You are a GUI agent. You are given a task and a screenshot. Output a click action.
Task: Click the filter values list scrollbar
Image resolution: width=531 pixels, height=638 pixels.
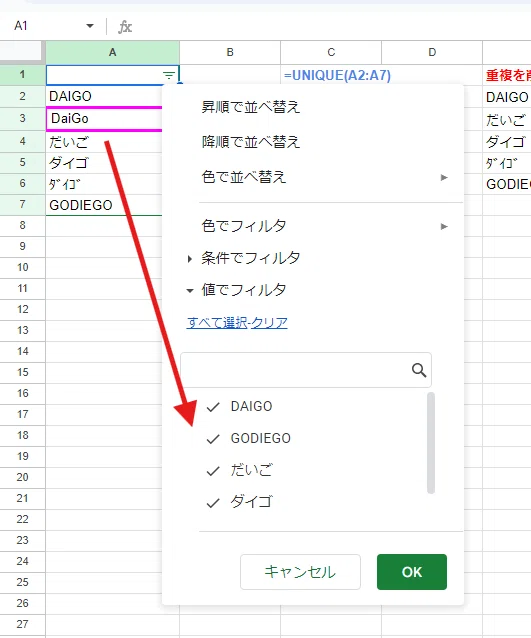click(x=431, y=443)
